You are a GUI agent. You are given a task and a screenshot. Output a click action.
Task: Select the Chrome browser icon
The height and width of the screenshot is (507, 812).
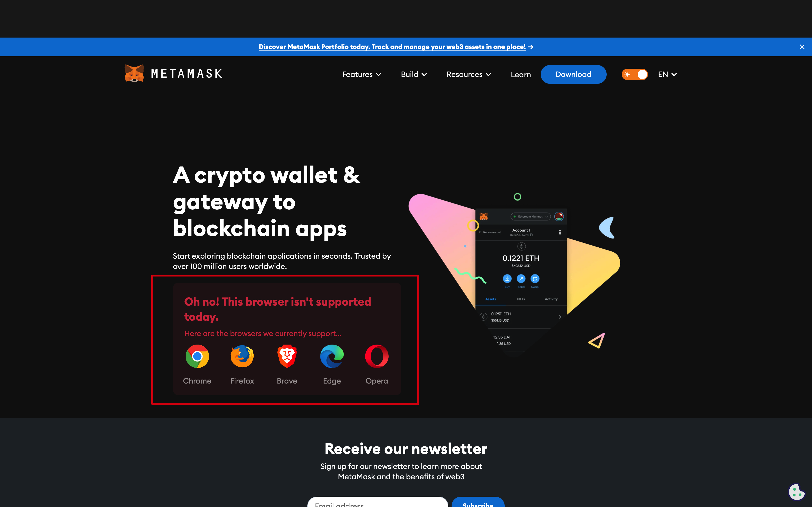[197, 356]
